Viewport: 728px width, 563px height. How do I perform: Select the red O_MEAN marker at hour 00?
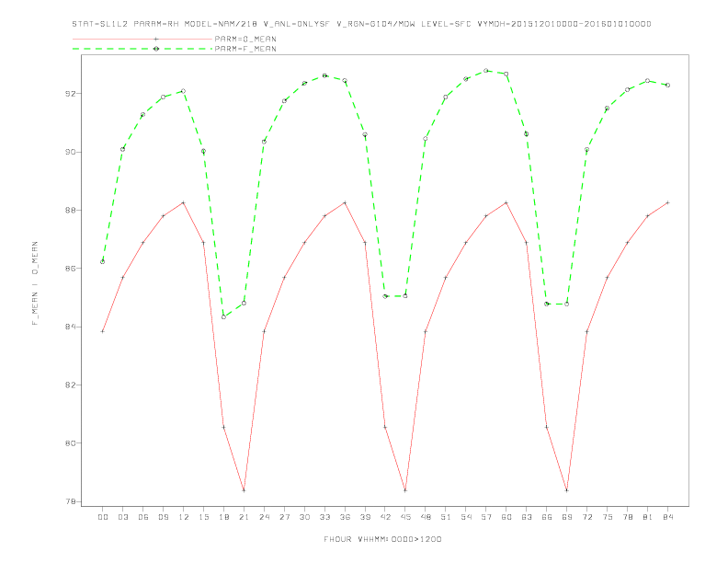[x=103, y=332]
